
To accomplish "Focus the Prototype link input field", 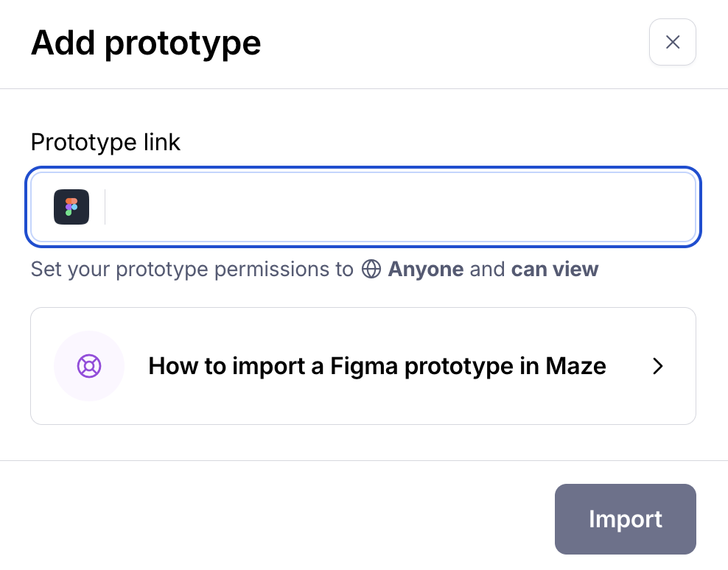I will click(x=398, y=207).
